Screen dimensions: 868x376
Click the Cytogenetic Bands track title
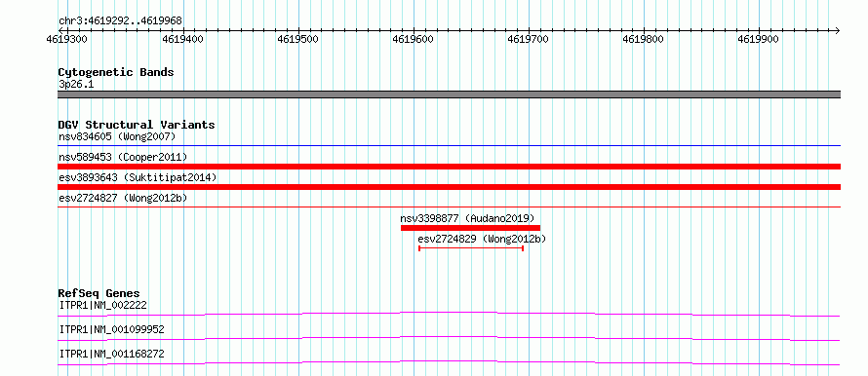[x=116, y=72]
